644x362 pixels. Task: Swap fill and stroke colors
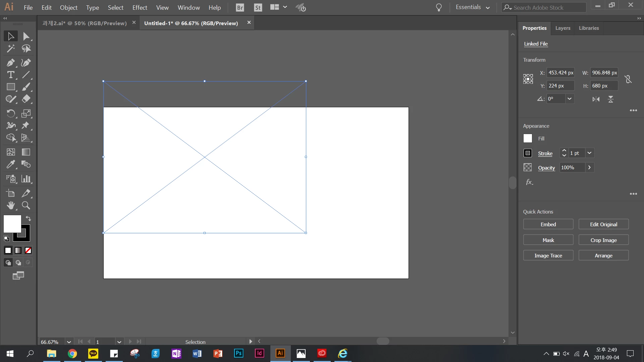[x=29, y=219]
